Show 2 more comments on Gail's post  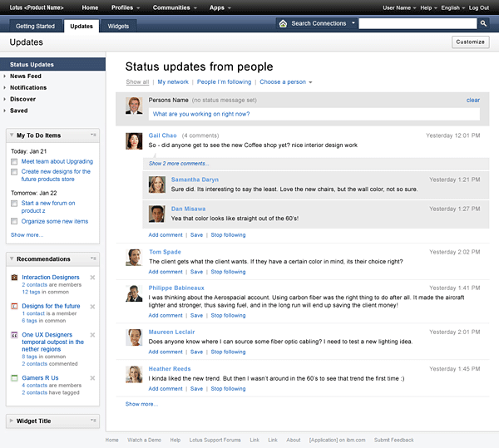[179, 164]
